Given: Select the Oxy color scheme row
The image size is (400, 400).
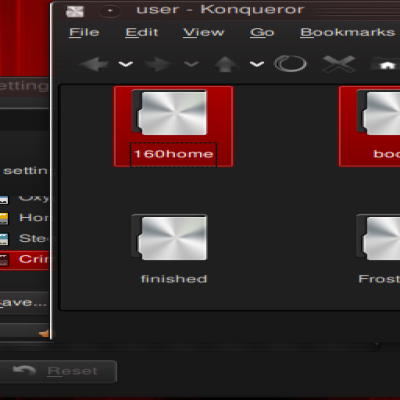Looking at the screenshot, I should (x=24, y=199).
